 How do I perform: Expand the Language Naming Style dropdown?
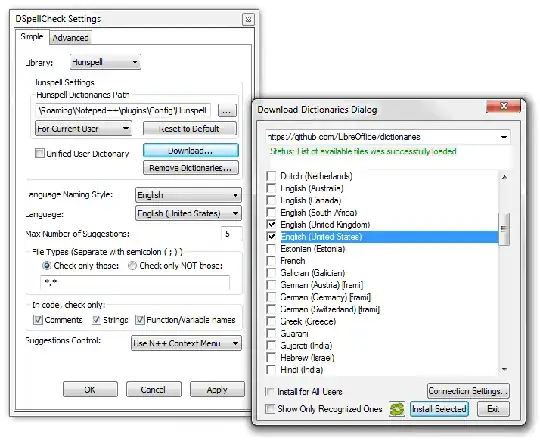pyautogui.click(x=188, y=195)
